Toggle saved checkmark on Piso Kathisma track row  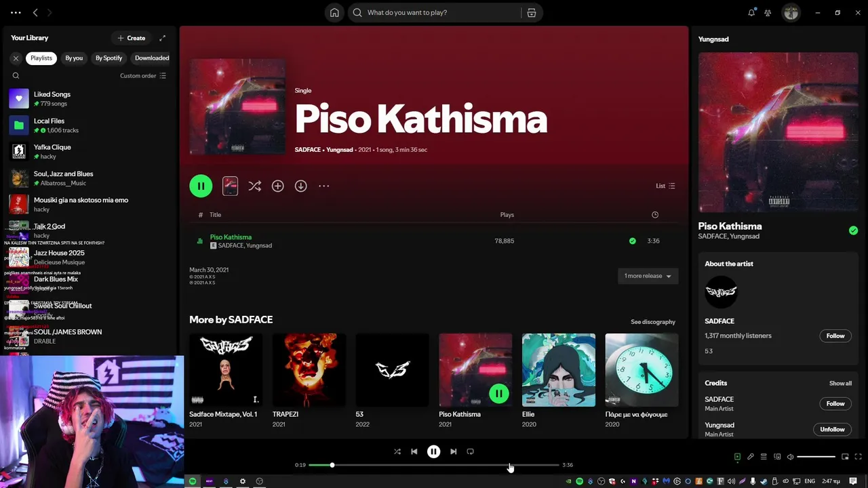tap(632, 241)
